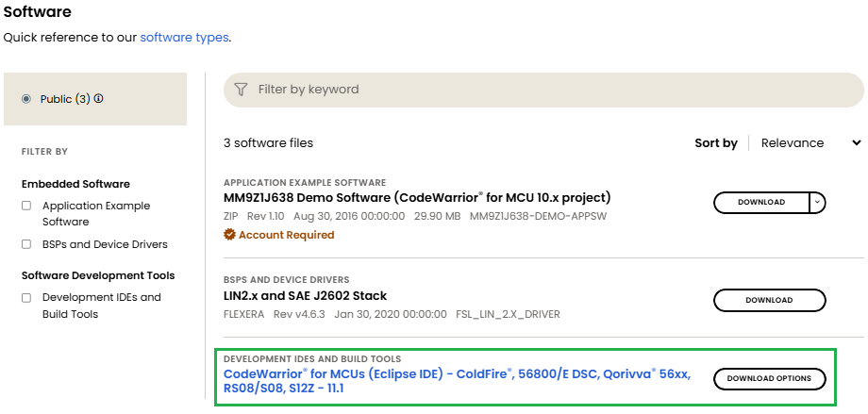The image size is (868, 414).
Task: Check Development IDEs and Build Tools filter
Action: coord(26,298)
